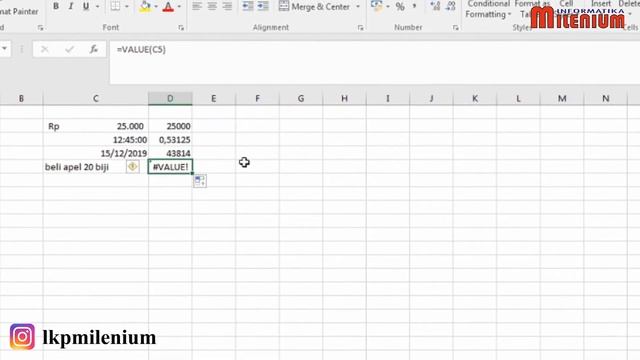Select column G header
Image resolution: width=640 pixels, height=360 pixels.
[301, 98]
